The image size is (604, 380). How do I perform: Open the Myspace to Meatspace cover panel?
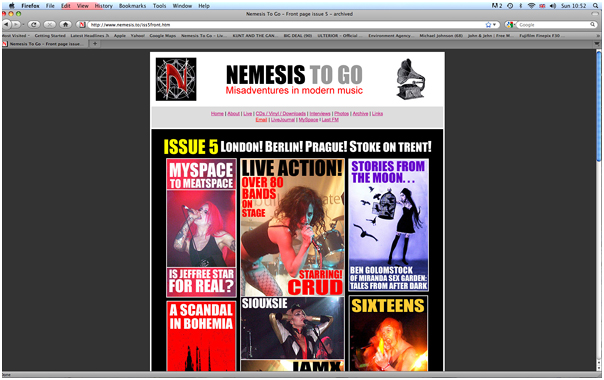pyautogui.click(x=201, y=228)
